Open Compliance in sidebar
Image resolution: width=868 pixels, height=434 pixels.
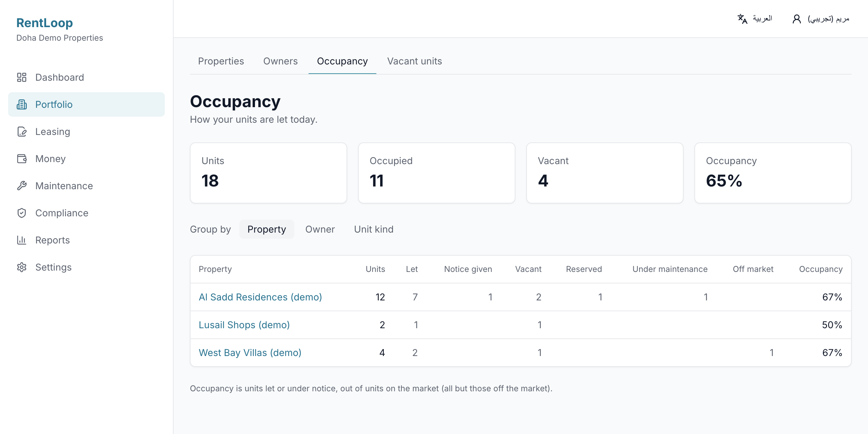pyautogui.click(x=86, y=213)
